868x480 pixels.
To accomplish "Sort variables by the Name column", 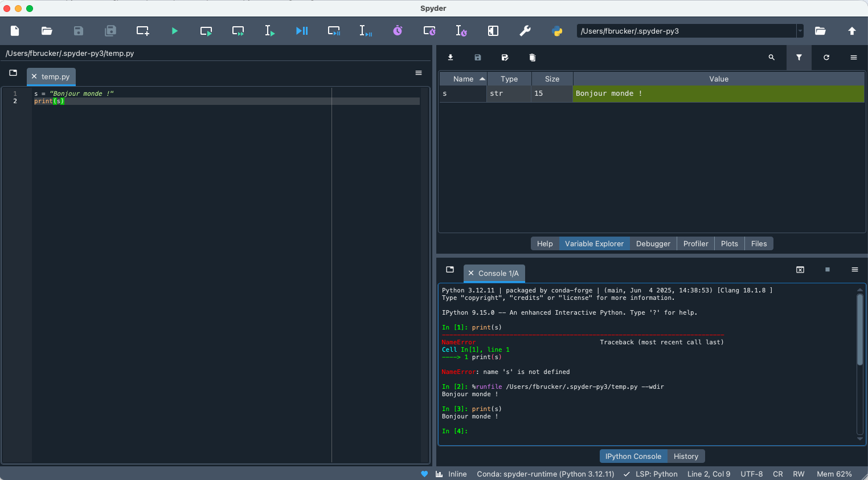I will 463,79.
